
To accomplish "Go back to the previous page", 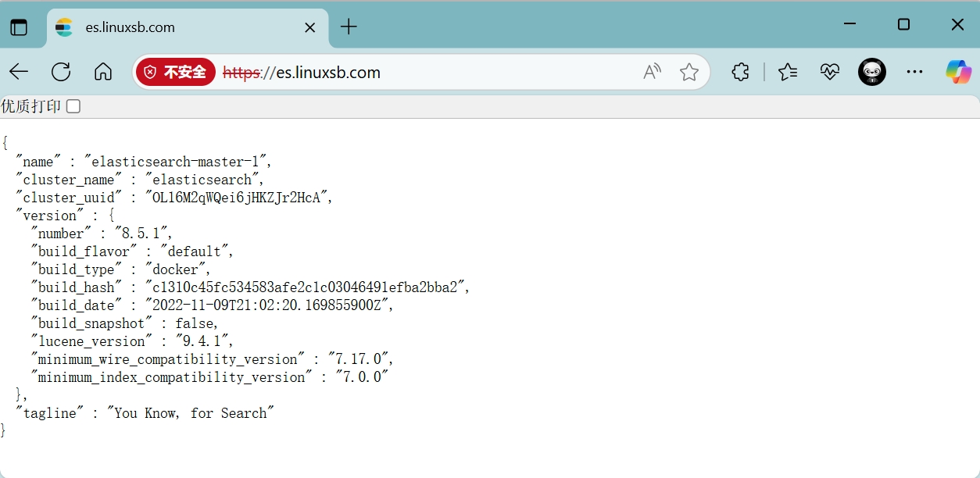I will [19, 73].
